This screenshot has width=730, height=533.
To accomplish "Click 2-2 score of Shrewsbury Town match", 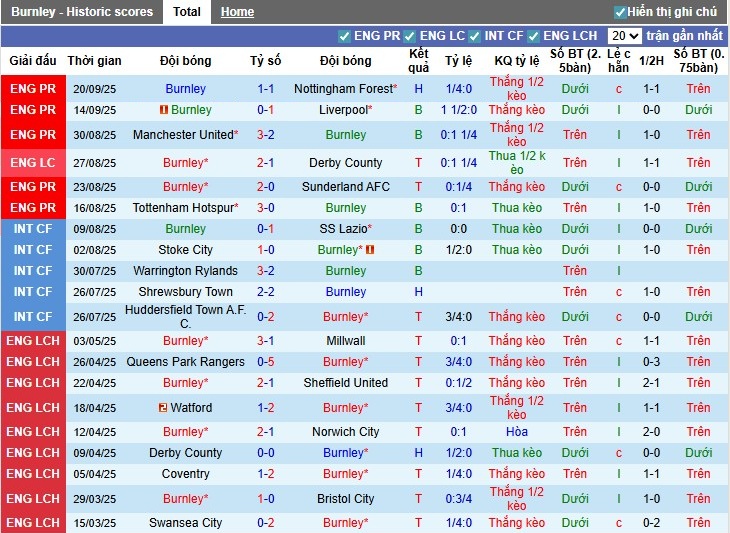I will [x=266, y=292].
